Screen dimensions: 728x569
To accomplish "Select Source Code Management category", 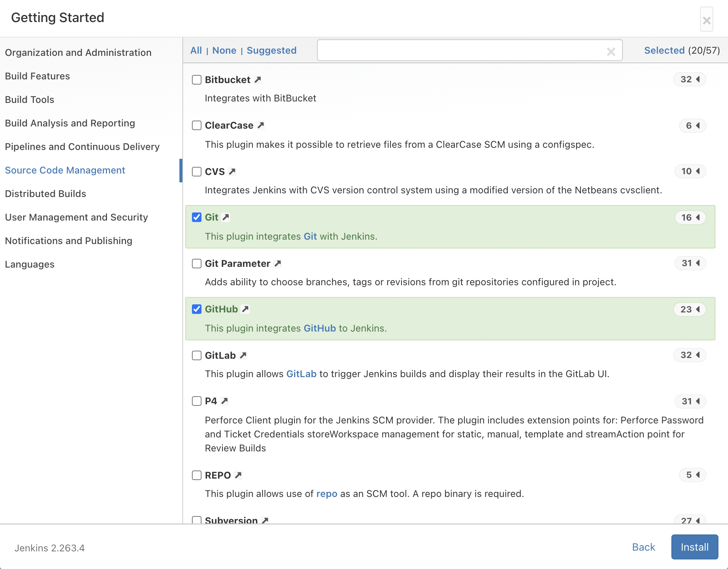I will (x=65, y=170).
